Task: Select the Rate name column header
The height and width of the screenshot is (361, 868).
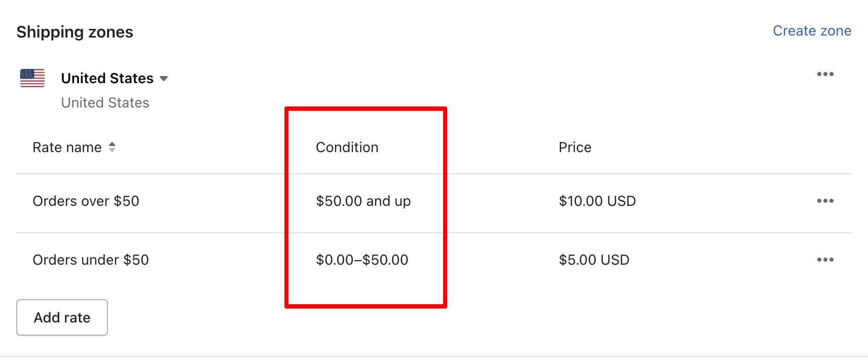Action: [x=67, y=147]
